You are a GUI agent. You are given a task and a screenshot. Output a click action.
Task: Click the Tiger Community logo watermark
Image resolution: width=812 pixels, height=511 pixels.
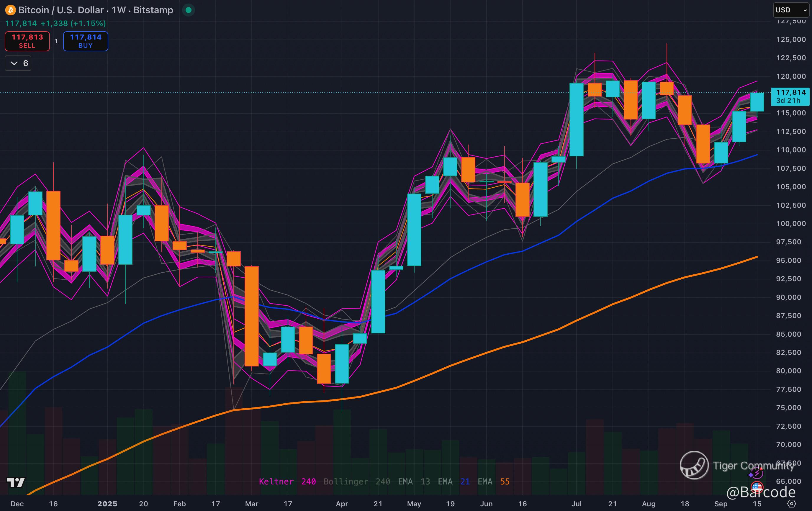point(694,465)
